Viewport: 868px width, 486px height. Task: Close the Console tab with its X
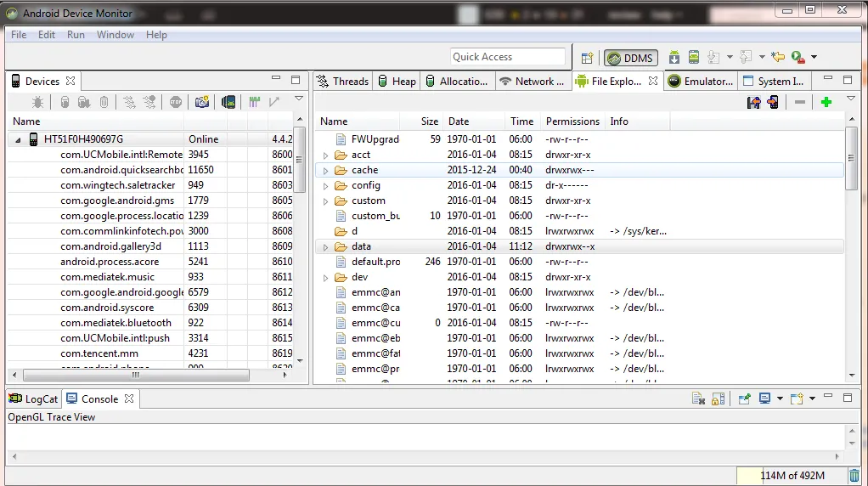tap(129, 398)
